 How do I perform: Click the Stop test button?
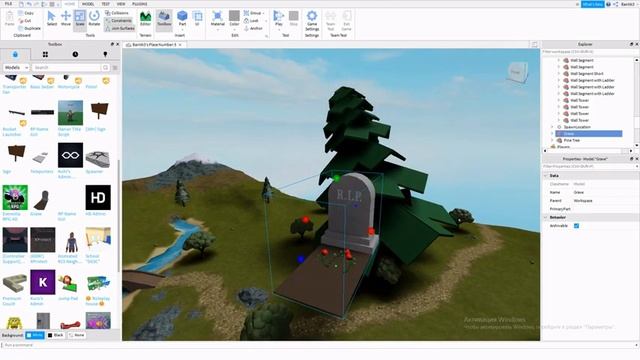293,19
